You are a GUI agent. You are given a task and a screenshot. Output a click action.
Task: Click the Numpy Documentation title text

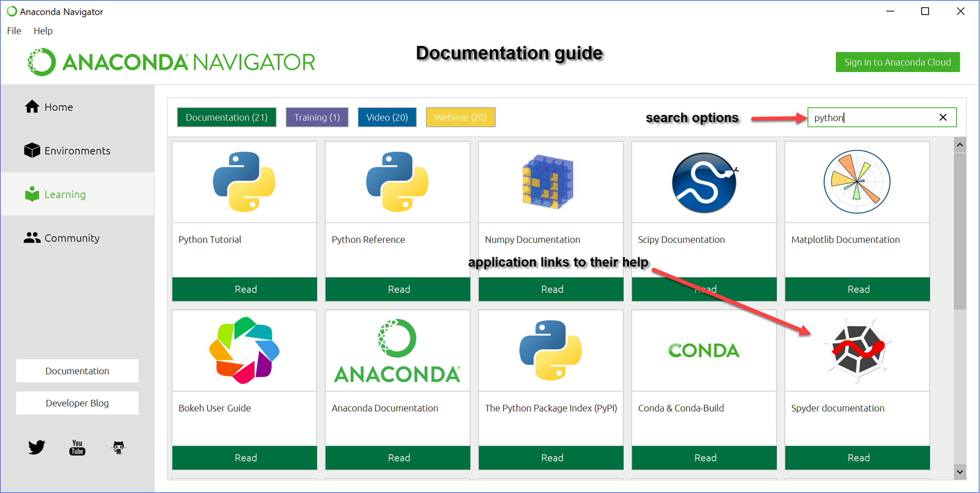coord(533,239)
